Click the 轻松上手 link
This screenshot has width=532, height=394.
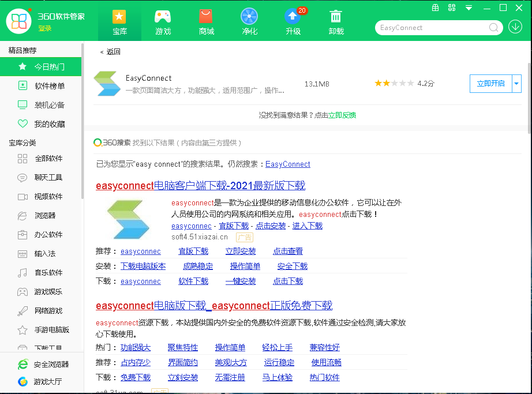point(277,347)
